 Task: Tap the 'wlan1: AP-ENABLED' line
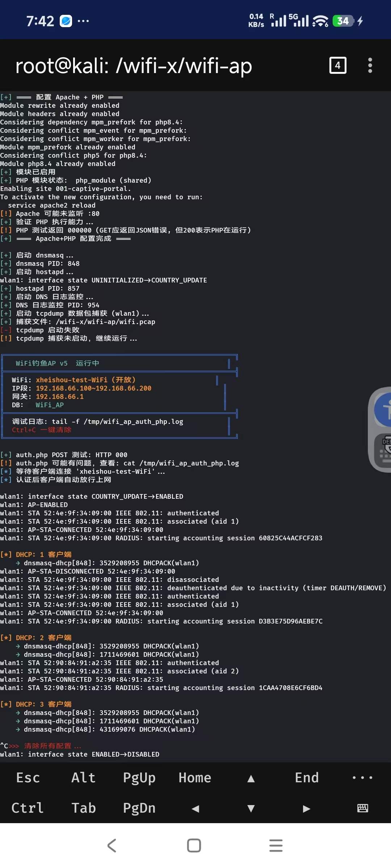[x=34, y=505]
